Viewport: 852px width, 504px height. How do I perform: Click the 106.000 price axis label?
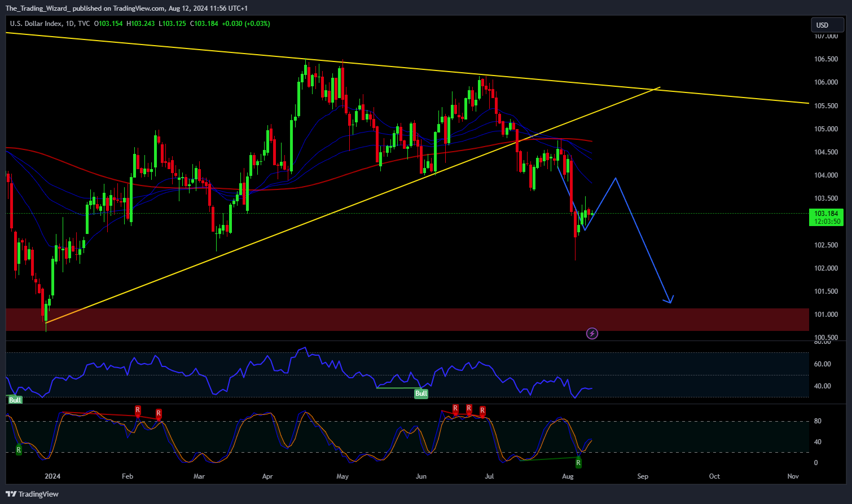click(x=826, y=82)
